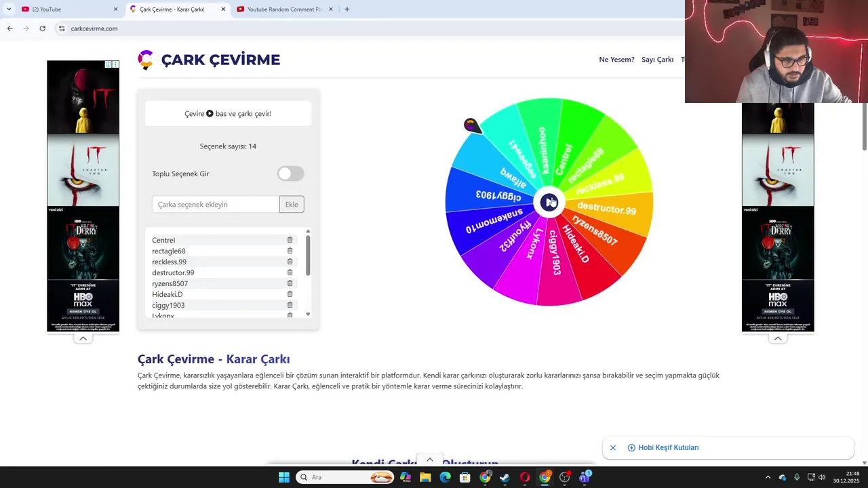This screenshot has width=868, height=488.
Task: Click the yellow reckless.99 wheel segment
Action: 610,178
